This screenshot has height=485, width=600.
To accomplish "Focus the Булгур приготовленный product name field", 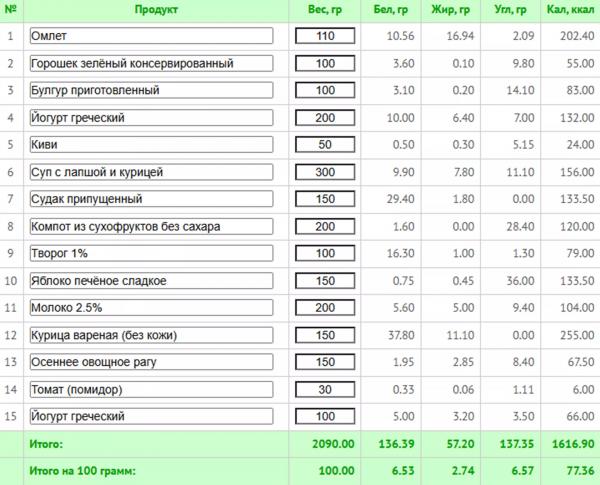I will 152,90.
